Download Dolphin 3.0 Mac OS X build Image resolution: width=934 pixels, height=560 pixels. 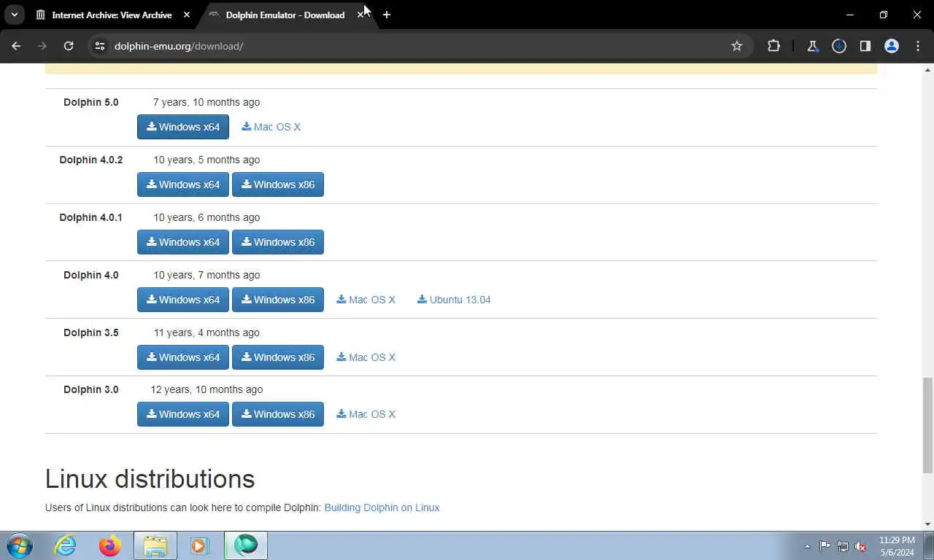pyautogui.click(x=366, y=414)
